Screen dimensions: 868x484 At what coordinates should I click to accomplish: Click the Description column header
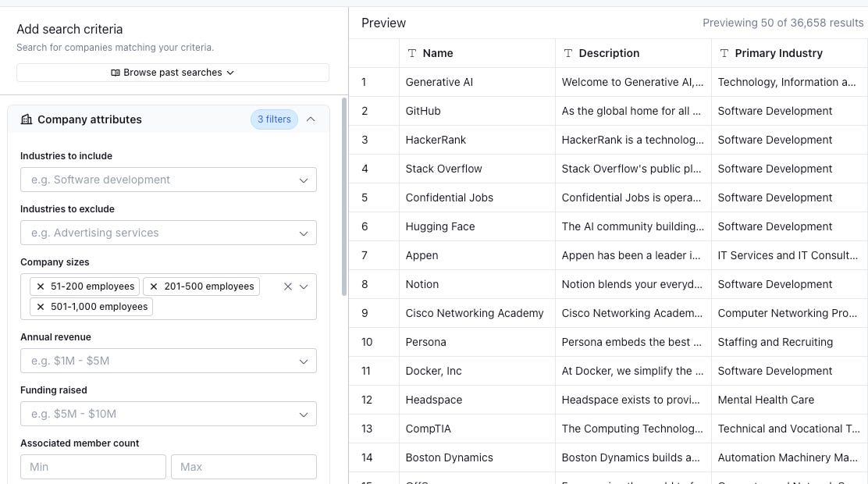tap(633, 53)
